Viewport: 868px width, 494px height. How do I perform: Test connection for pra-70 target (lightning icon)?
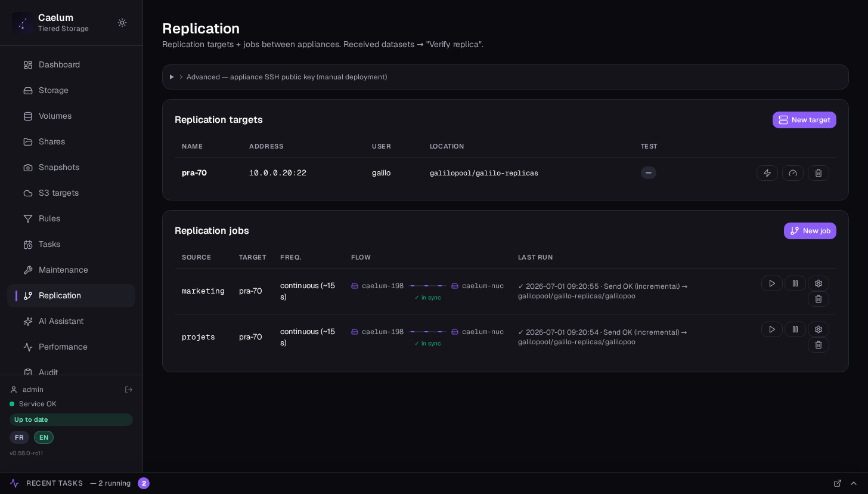pos(767,173)
